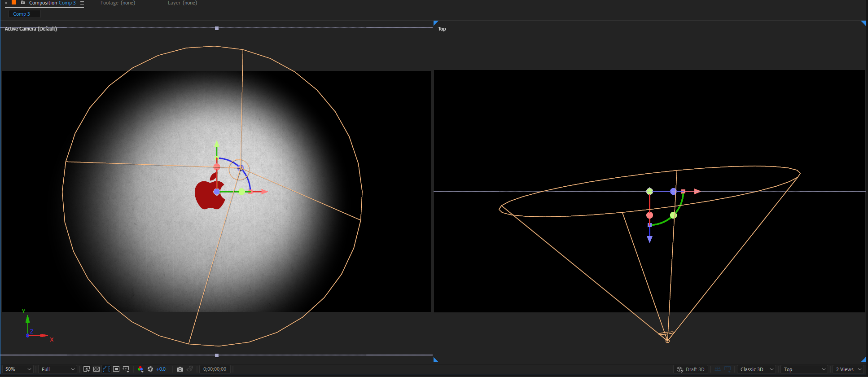Image resolution: width=868 pixels, height=377 pixels.
Task: Click the top center guide handle in the Active Camera view
Action: 217,28
